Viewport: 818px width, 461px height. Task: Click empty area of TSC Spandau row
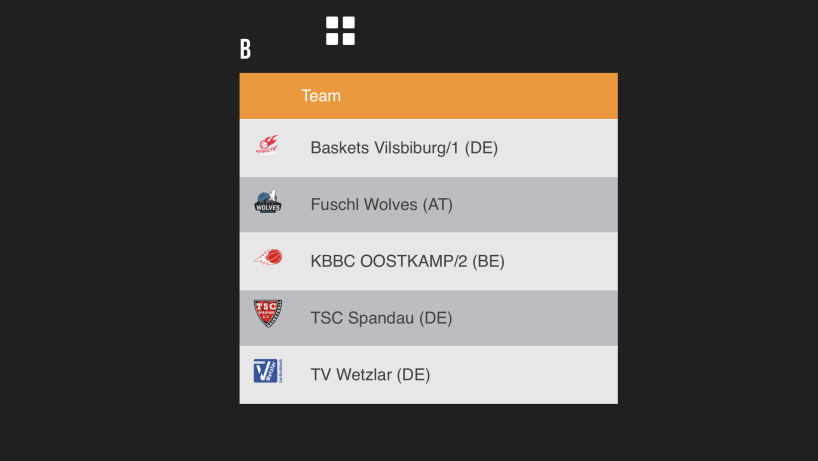click(x=537, y=318)
